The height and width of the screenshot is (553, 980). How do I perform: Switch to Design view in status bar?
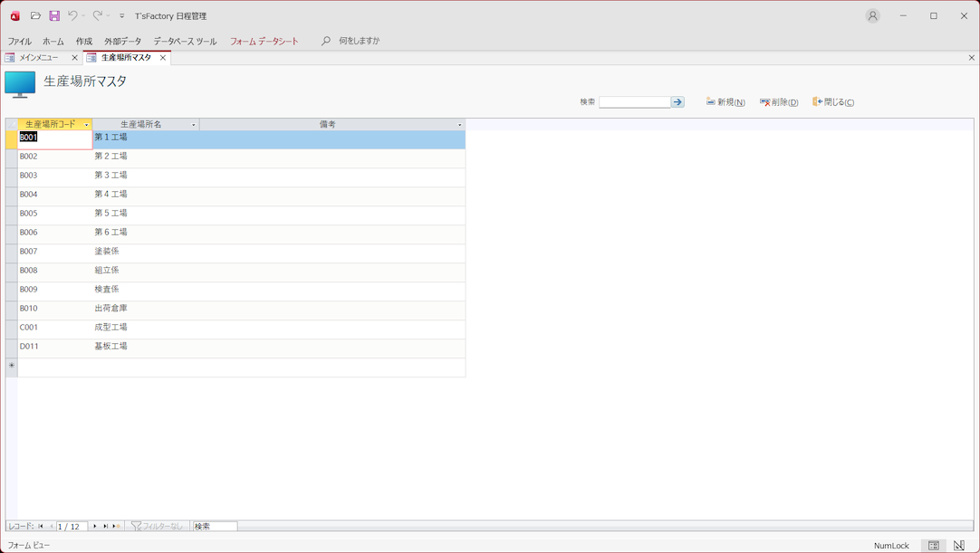pos(959,546)
